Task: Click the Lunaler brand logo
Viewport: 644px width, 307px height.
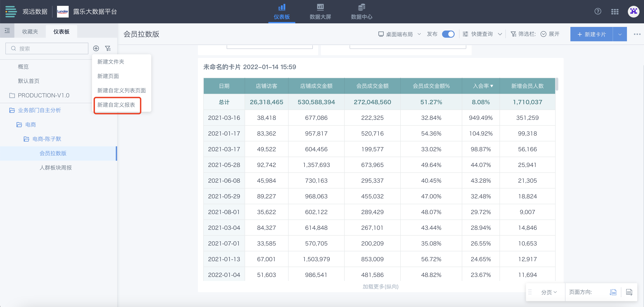Action: tap(63, 11)
